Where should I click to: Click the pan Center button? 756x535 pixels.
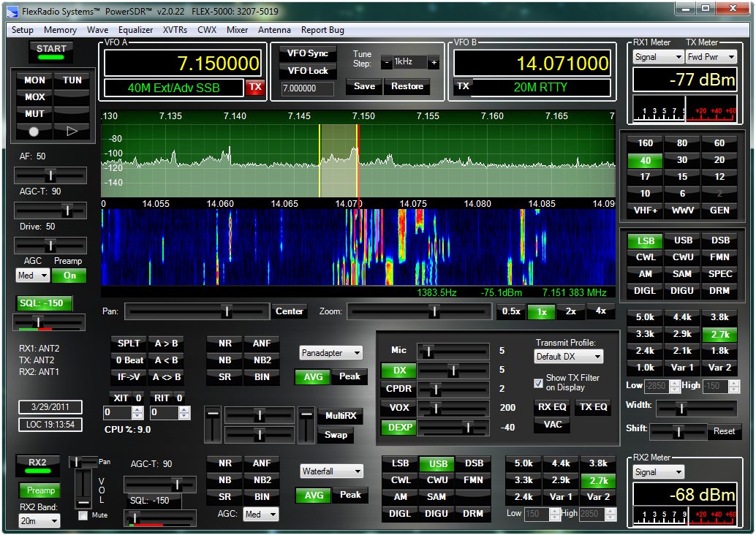click(x=290, y=311)
